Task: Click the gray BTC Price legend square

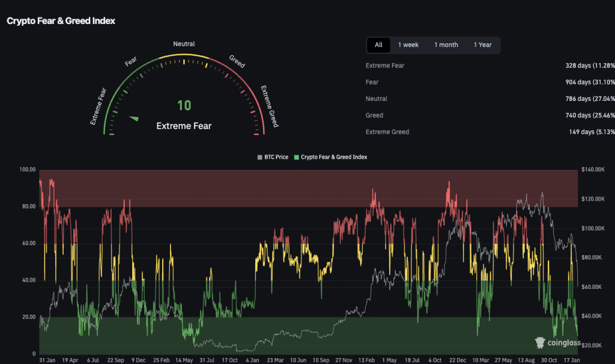Action: point(260,157)
